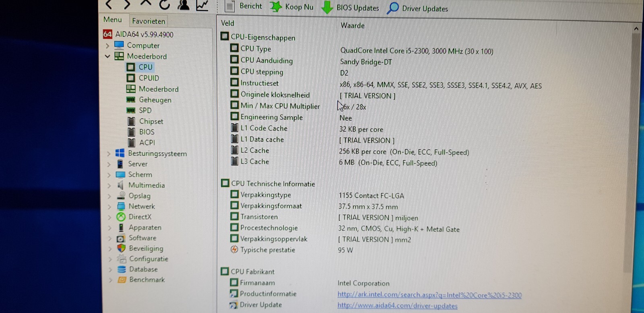This screenshot has height=313, width=644.
Task: Select the Instructieset row
Action: tap(386, 84)
